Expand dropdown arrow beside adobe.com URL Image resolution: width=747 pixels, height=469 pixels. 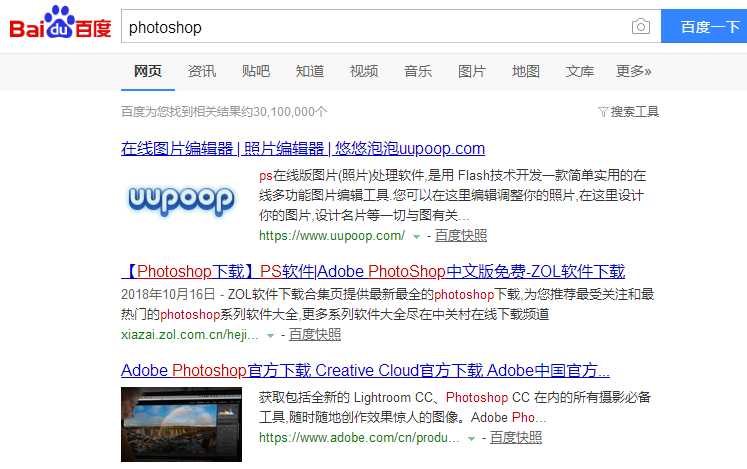470,438
